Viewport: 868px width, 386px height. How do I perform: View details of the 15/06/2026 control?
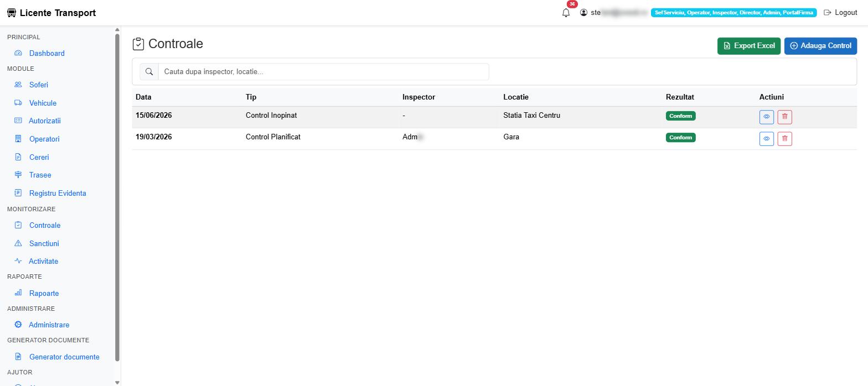(x=766, y=117)
